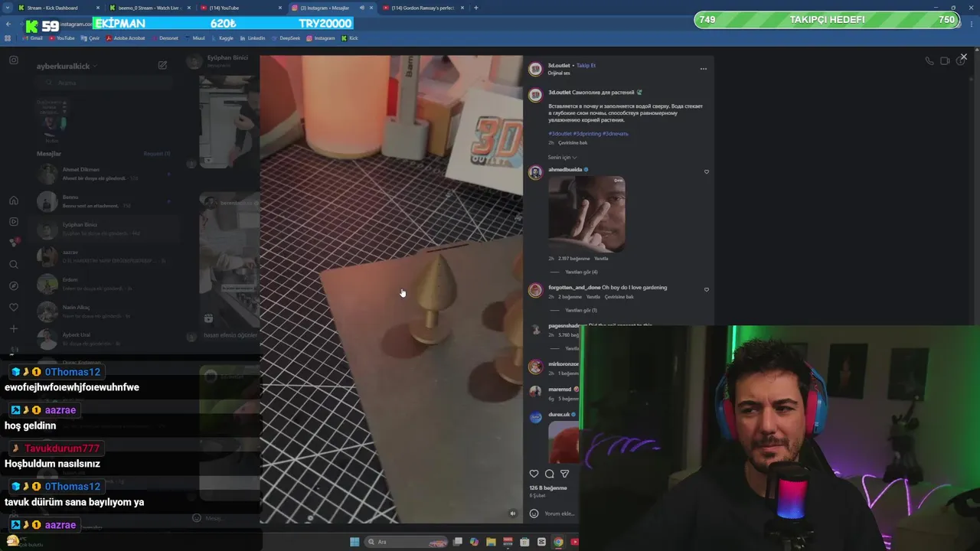Image resolution: width=980 pixels, height=551 pixels.
Task: Start a video call in Instagram chat
Action: coord(945,61)
